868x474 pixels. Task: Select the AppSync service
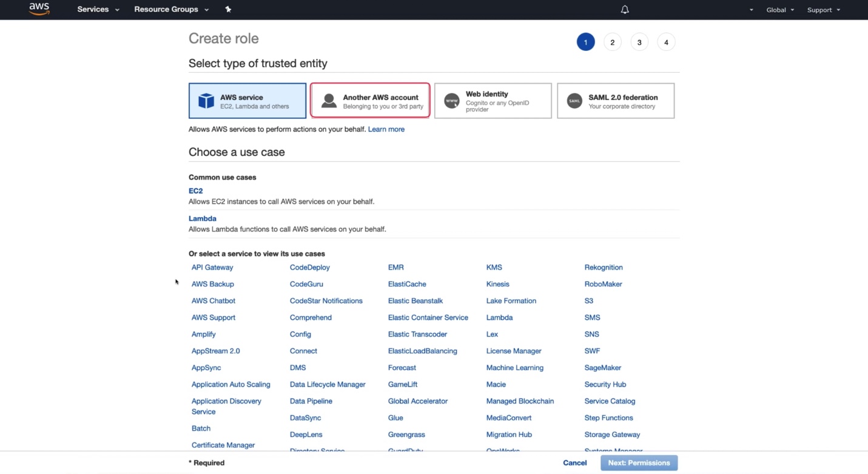tap(206, 368)
